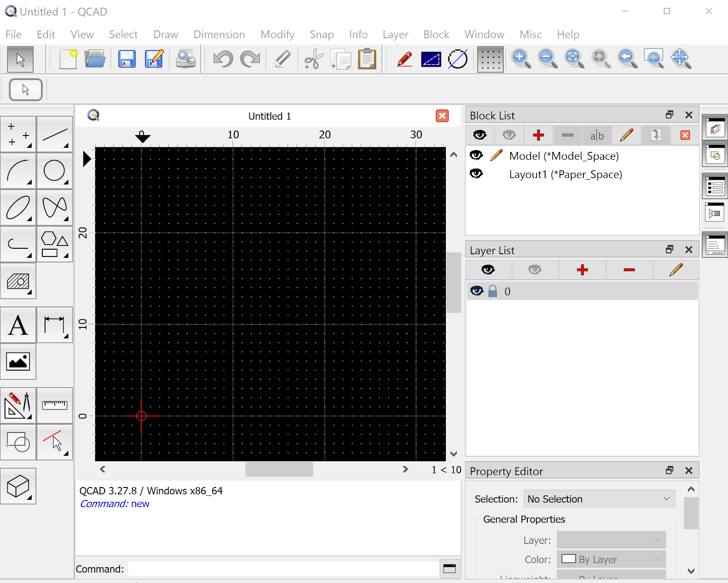Toggle visibility of Model block
Screen dimensions: 728x583
pyautogui.click(x=476, y=156)
